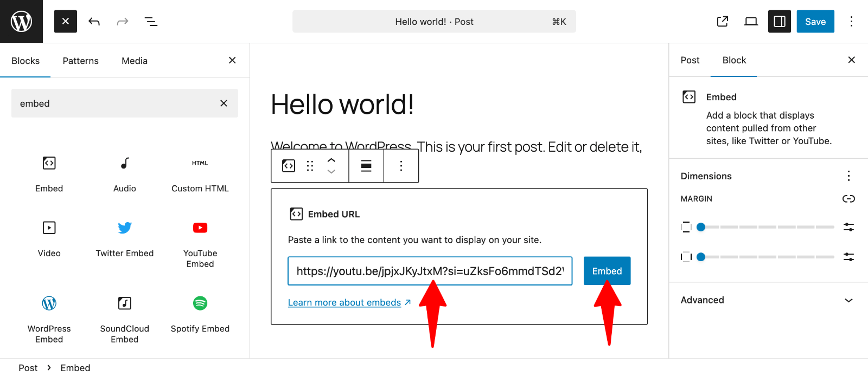Click inside the Embed URL input field
The width and height of the screenshot is (868, 376).
point(429,271)
